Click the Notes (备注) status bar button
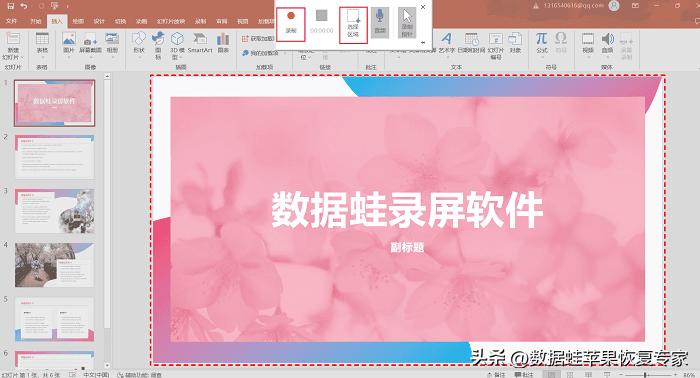Image resolution: width=700 pixels, height=378 pixels. coord(496,374)
